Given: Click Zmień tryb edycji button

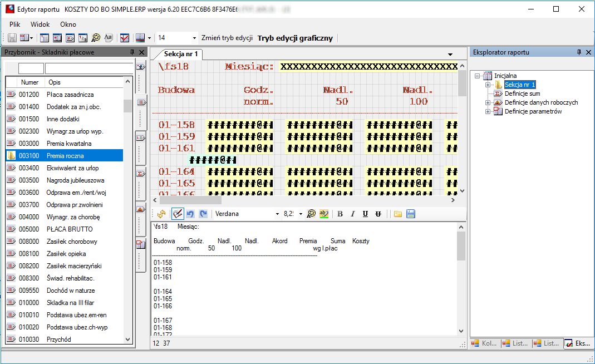Looking at the screenshot, I should tap(227, 38).
